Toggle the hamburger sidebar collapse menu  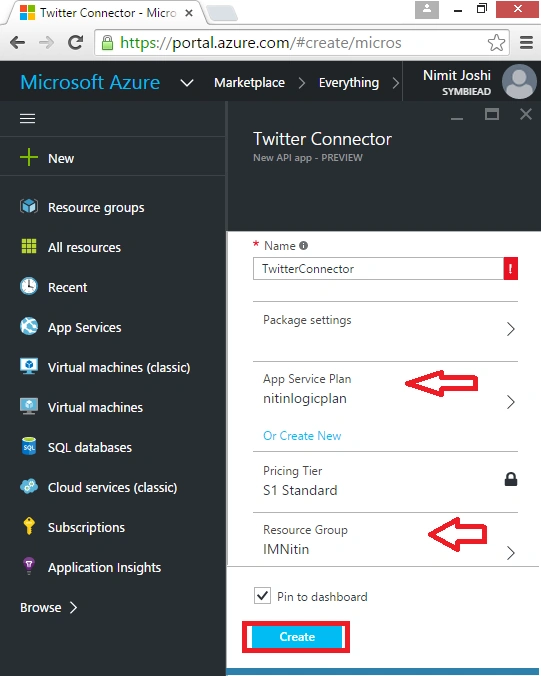point(28,119)
